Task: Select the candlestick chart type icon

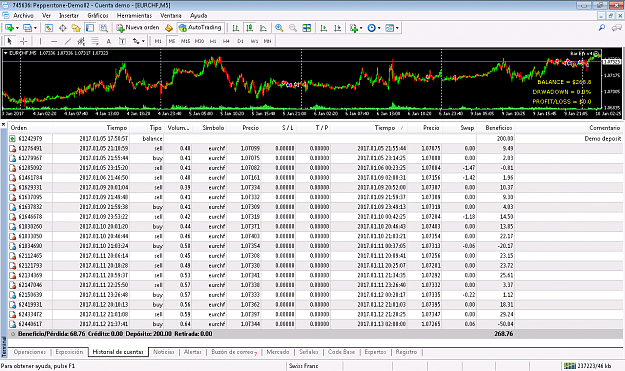Action: coord(250,27)
